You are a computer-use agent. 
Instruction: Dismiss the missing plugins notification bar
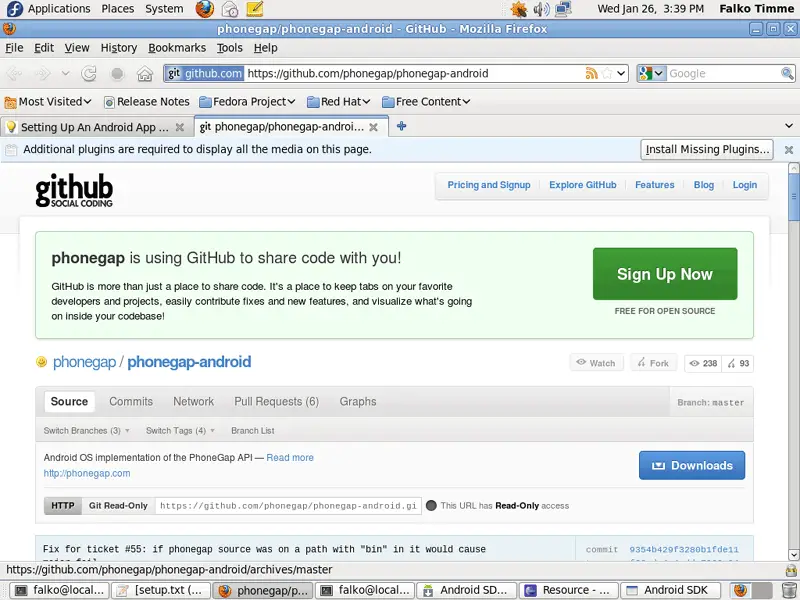789,149
